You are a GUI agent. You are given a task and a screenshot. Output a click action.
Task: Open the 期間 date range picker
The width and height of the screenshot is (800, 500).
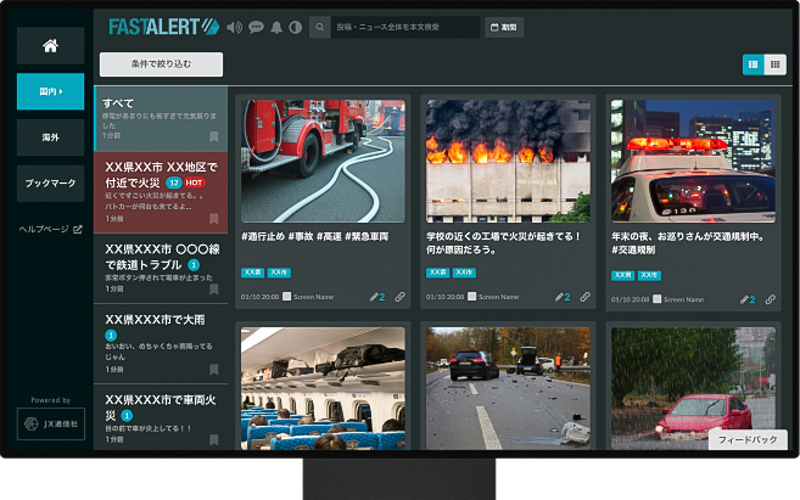point(504,27)
